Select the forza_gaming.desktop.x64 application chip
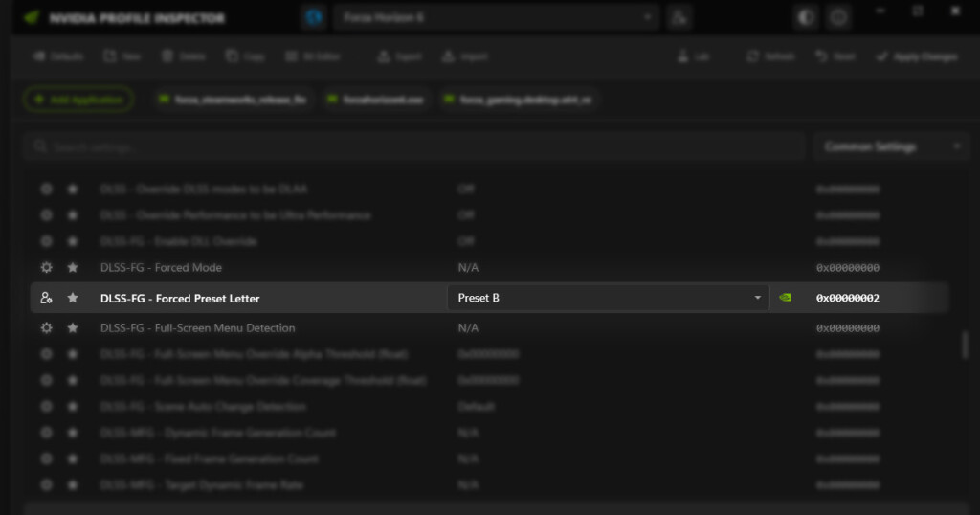 tap(518, 100)
